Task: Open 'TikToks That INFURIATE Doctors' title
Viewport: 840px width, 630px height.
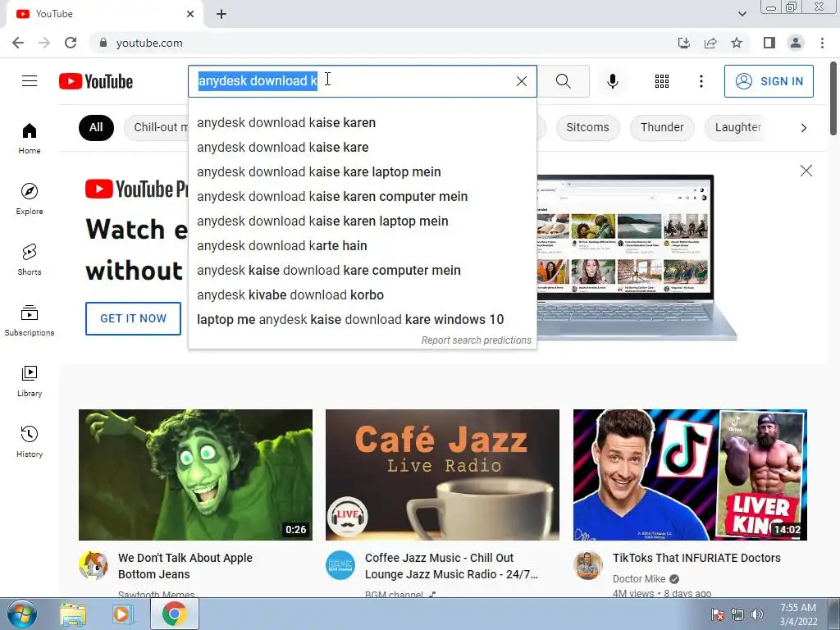Action: tap(696, 558)
